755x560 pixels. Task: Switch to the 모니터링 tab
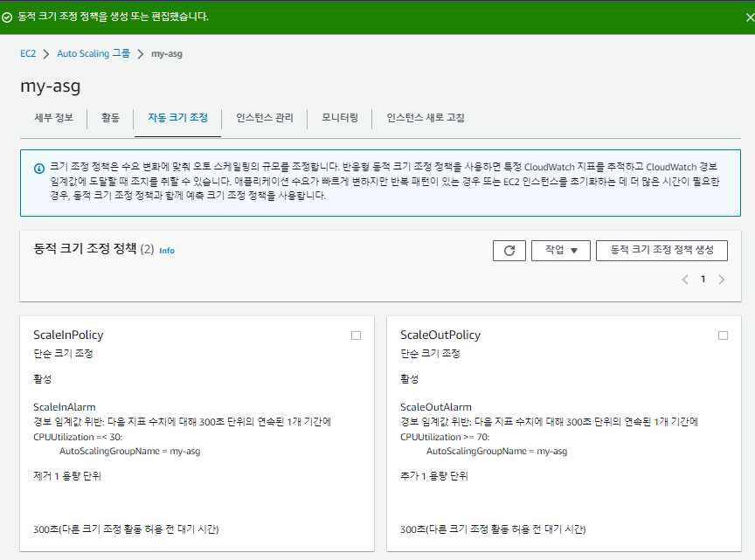pyautogui.click(x=340, y=117)
